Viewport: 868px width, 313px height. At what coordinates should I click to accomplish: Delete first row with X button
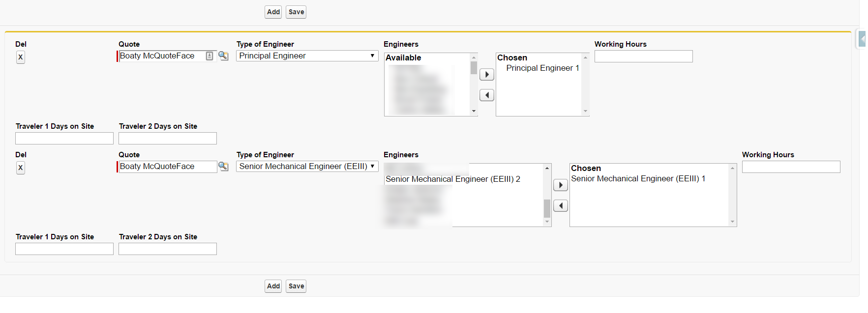coord(20,57)
